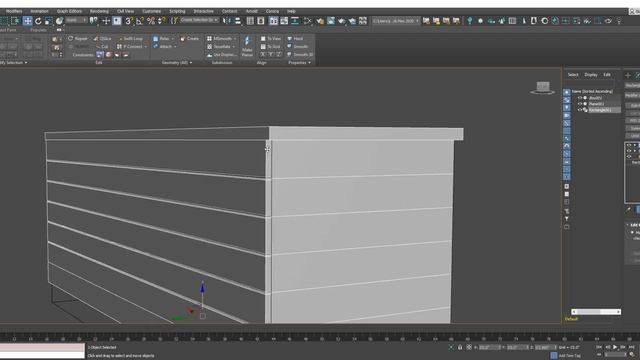Click the Play Animation button
The width and height of the screenshot is (640, 360).
(615, 347)
